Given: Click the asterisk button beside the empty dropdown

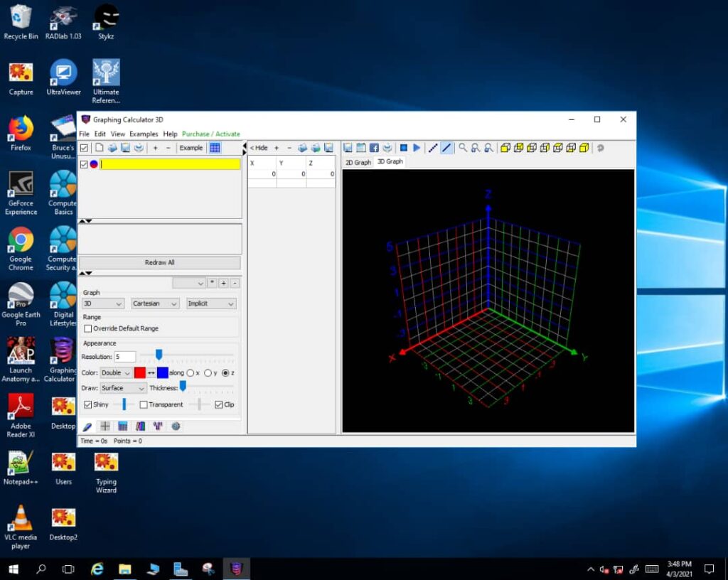Looking at the screenshot, I should click(x=212, y=283).
